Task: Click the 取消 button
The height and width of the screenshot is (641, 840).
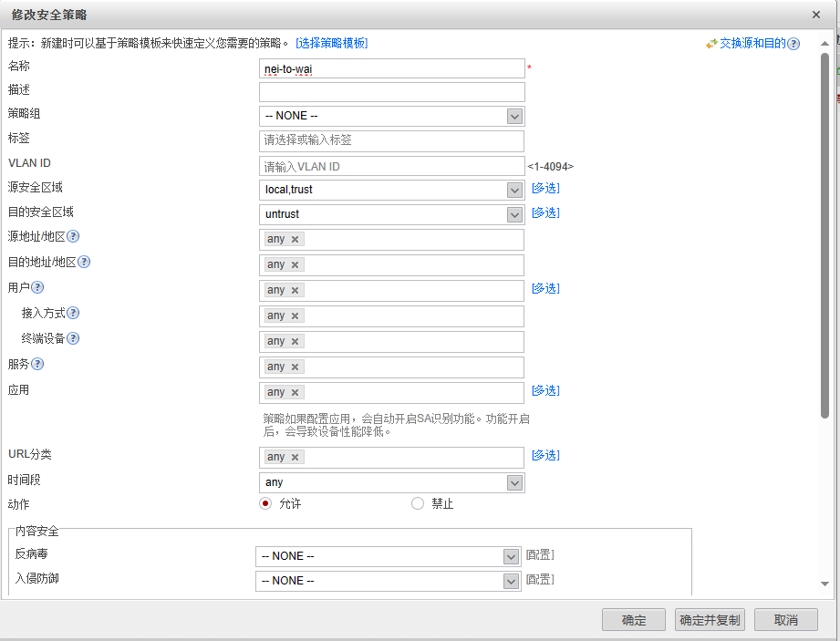Action: coord(786,620)
